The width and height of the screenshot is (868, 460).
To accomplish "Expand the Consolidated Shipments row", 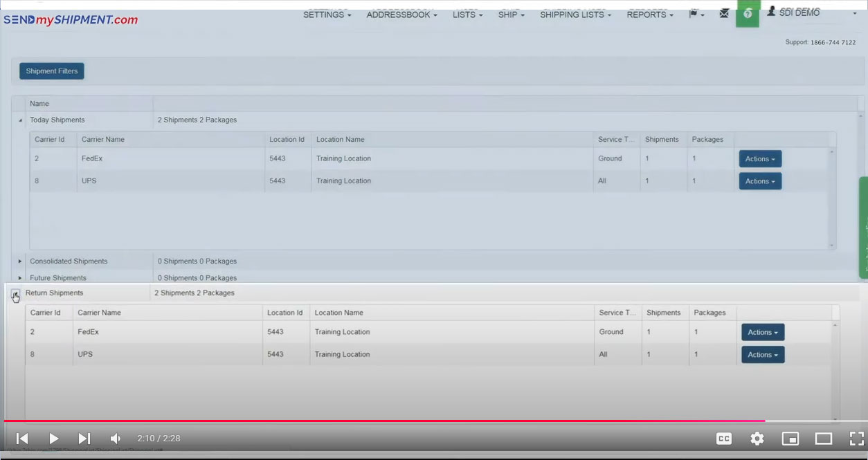I will [20, 261].
